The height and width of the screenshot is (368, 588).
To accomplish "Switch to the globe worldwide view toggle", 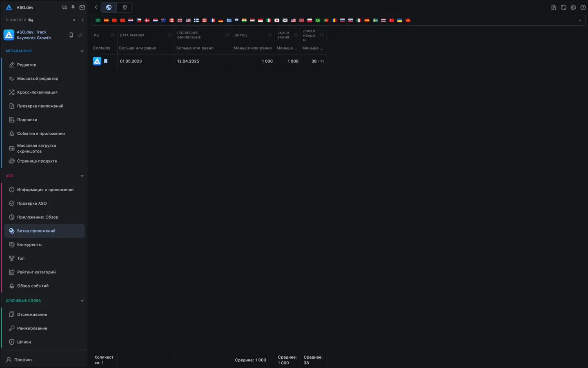I will (x=109, y=7).
